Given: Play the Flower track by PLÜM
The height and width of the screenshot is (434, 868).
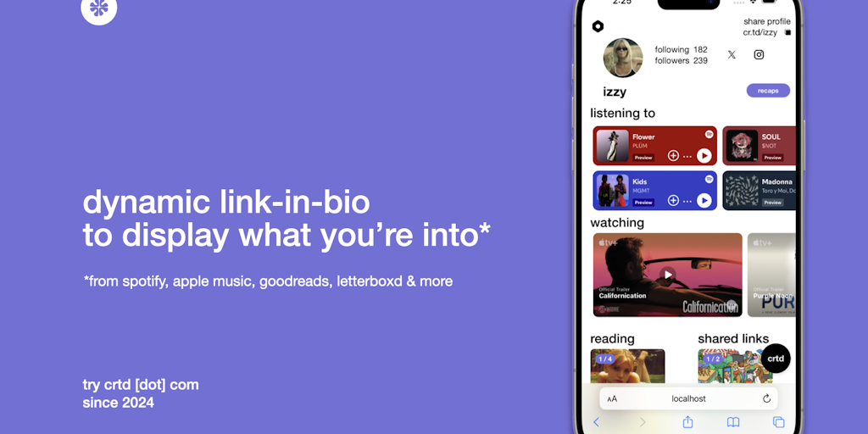Looking at the screenshot, I should tap(704, 156).
